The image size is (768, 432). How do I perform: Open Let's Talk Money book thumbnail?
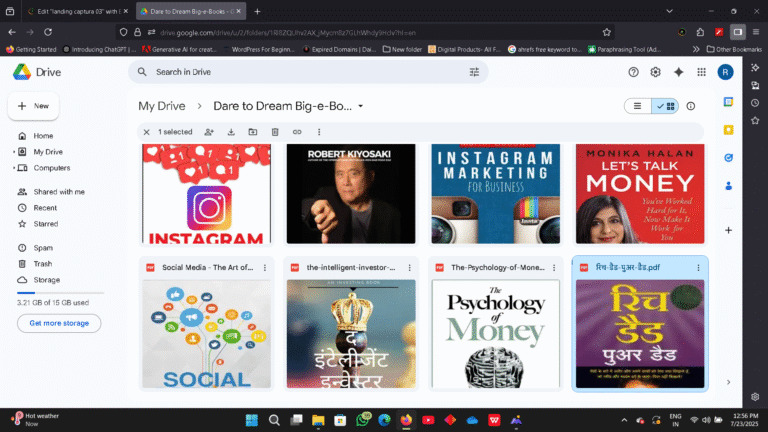(x=640, y=193)
